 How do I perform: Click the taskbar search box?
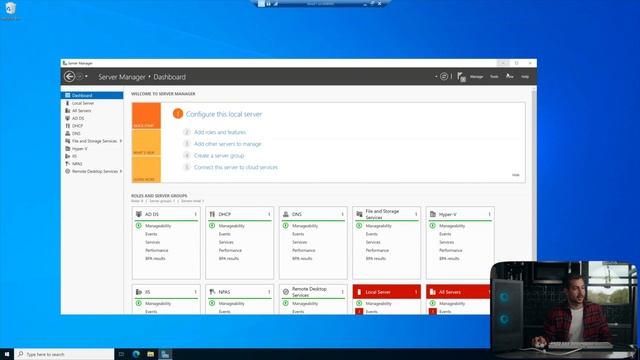[x=64, y=354]
